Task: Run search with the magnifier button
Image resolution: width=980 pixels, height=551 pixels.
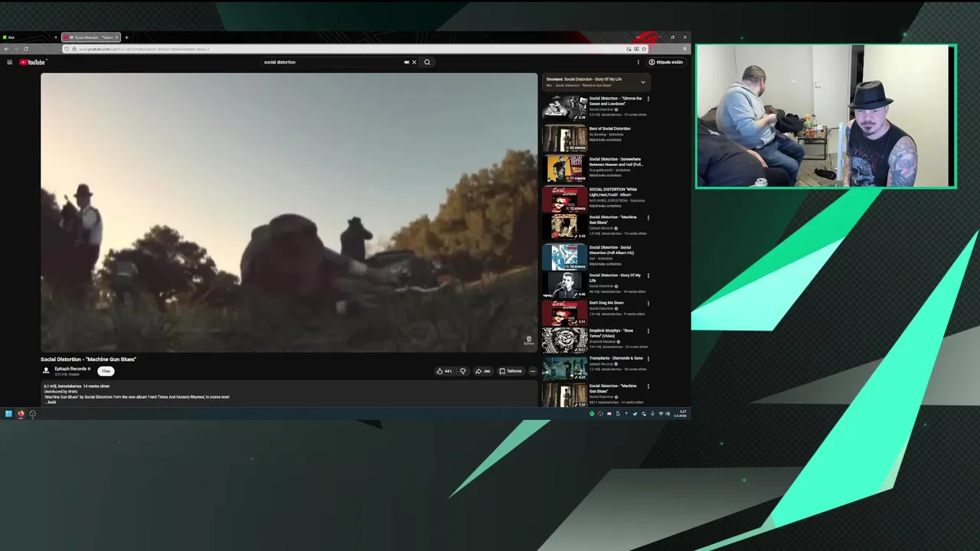Action: coord(427,62)
